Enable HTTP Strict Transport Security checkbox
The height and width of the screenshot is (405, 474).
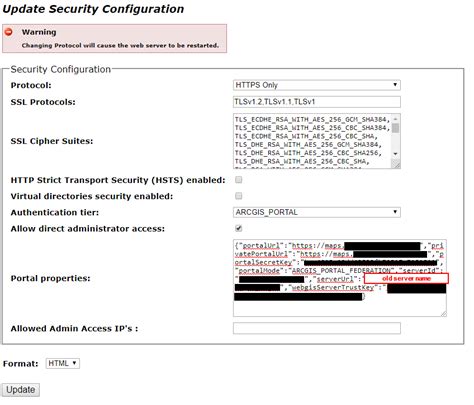pos(239,180)
